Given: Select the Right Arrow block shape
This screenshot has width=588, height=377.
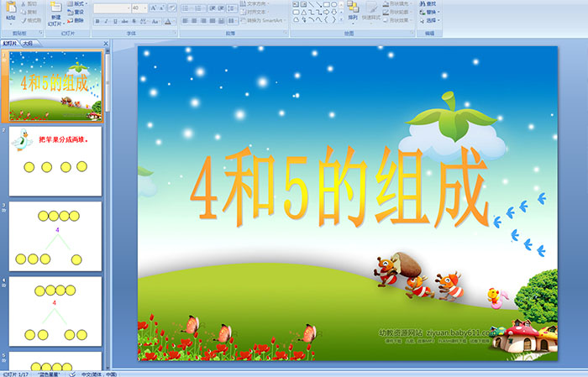Looking at the screenshot, I should pos(327,12).
